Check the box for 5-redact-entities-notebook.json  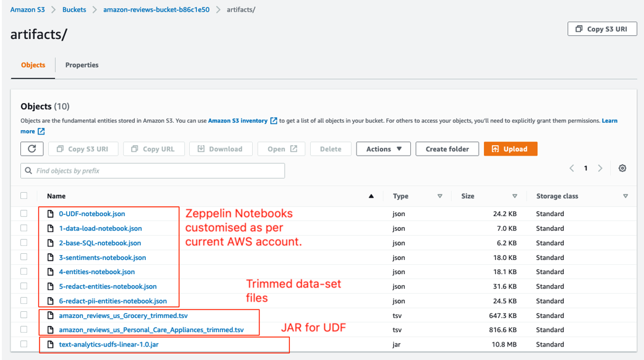coord(24,286)
